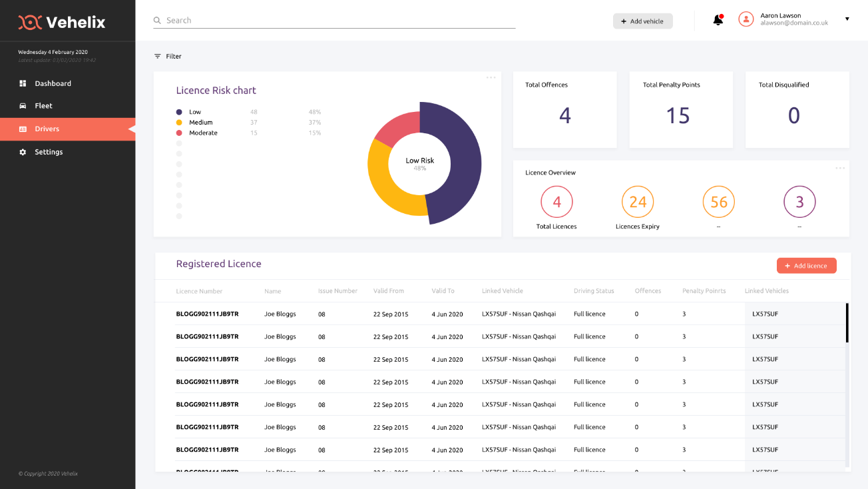Select the Total Licences circle showing 4
The width and height of the screenshot is (868, 489).
[x=556, y=202]
